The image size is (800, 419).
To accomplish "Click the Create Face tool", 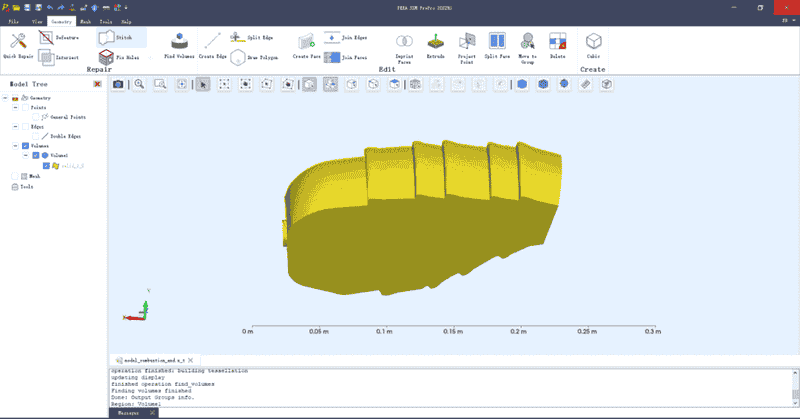I will click(x=306, y=45).
